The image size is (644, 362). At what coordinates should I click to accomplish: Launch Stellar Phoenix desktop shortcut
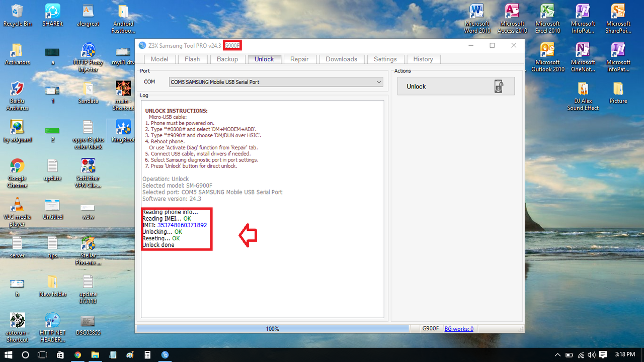pyautogui.click(x=88, y=251)
